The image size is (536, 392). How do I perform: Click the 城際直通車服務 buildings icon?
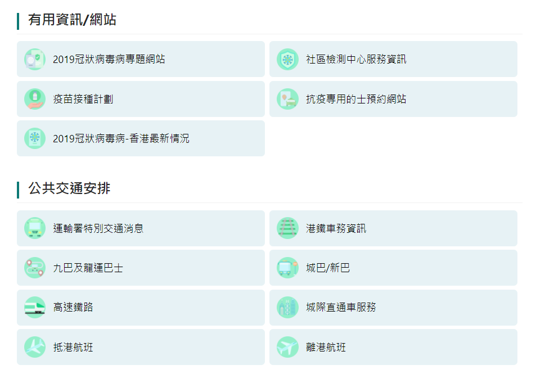(x=287, y=307)
